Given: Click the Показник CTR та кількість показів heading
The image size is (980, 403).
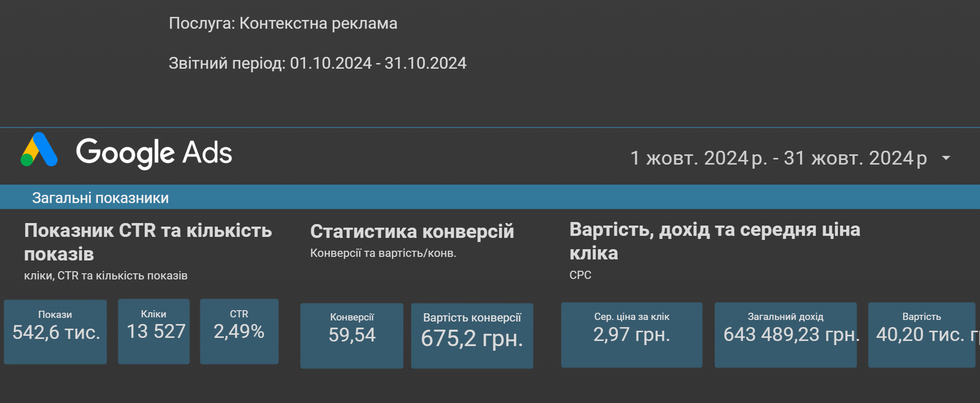Looking at the screenshot, I should [x=148, y=242].
